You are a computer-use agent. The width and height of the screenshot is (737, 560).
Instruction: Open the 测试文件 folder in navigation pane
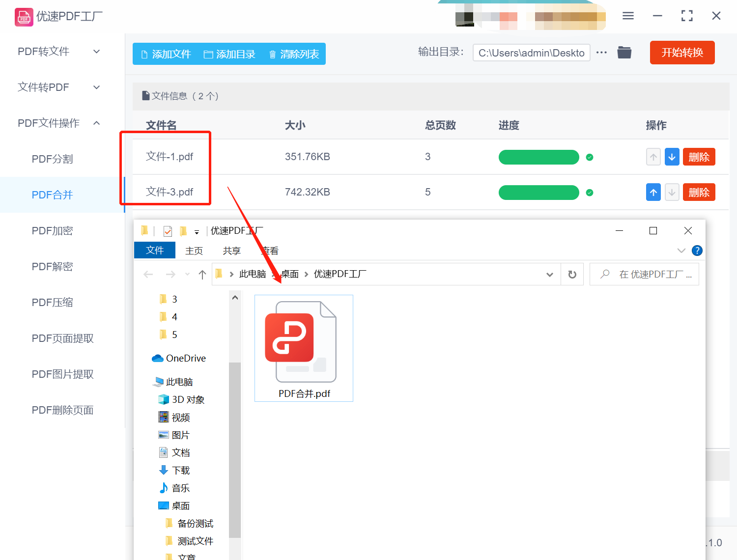coord(190,541)
